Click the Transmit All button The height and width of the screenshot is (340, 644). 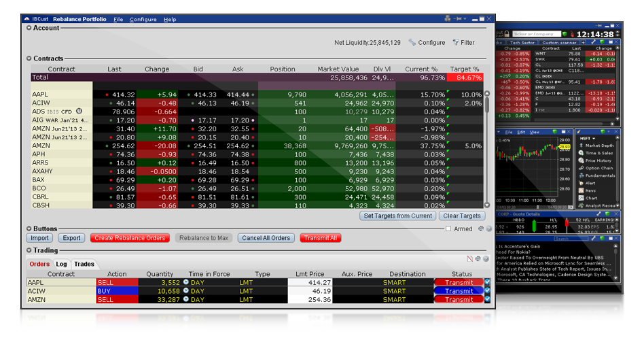pyautogui.click(x=321, y=237)
